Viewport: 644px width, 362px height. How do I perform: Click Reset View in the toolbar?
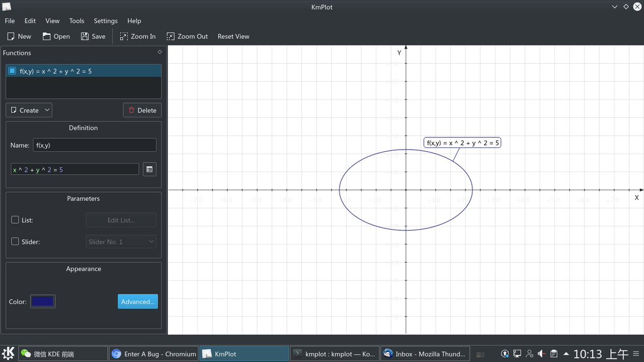(233, 36)
